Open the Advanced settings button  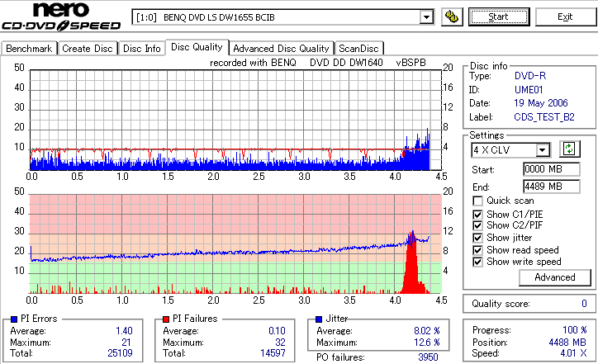pyautogui.click(x=555, y=277)
